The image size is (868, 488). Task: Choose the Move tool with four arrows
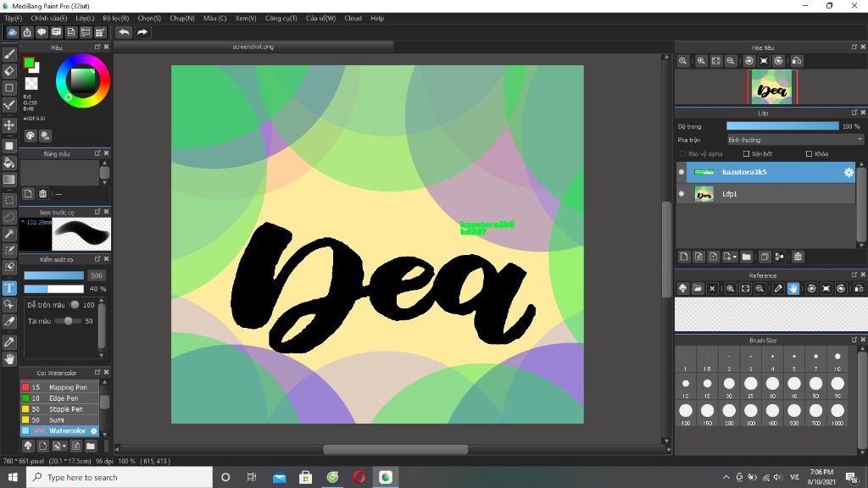pyautogui.click(x=8, y=125)
